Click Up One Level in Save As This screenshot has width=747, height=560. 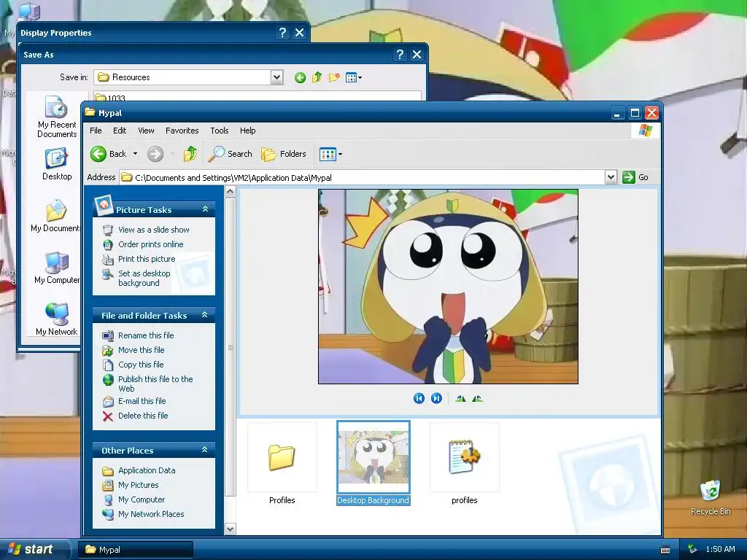pyautogui.click(x=317, y=77)
